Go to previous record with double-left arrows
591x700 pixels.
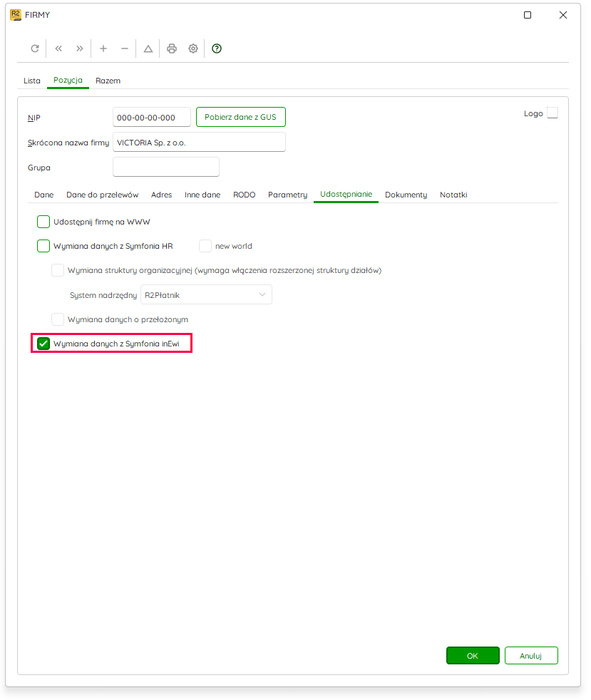coord(58,48)
